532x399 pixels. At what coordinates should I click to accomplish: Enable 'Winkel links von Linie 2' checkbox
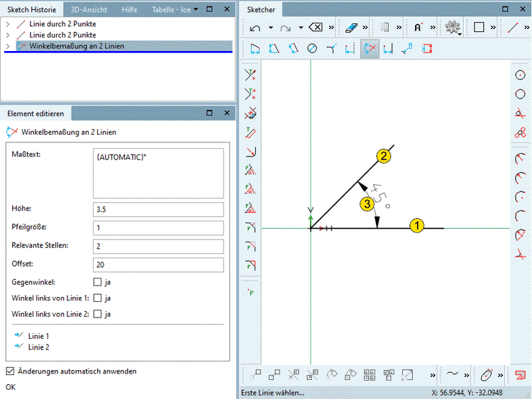[97, 313]
